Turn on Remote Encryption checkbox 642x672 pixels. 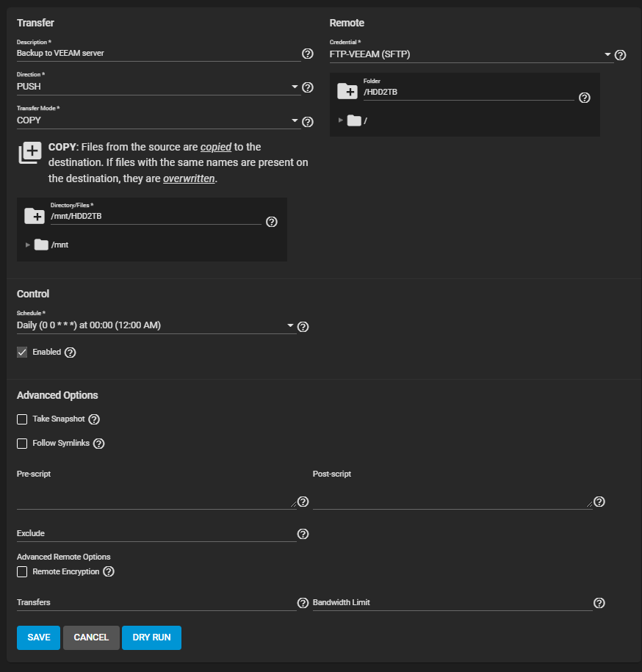(22, 571)
